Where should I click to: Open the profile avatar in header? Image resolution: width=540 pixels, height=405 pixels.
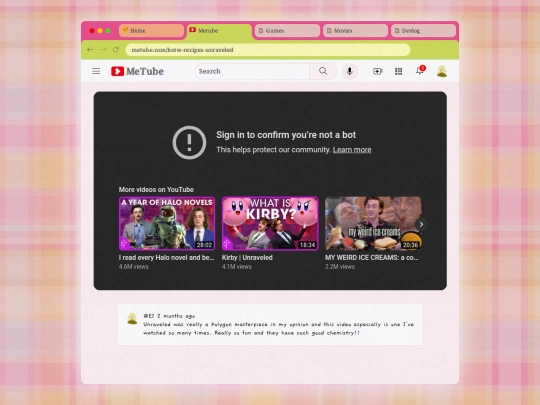click(442, 71)
